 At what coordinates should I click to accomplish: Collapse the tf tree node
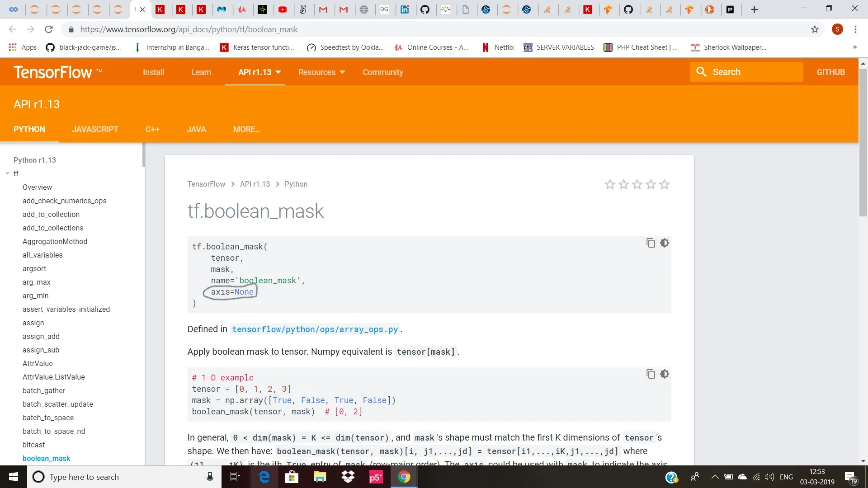coord(8,174)
